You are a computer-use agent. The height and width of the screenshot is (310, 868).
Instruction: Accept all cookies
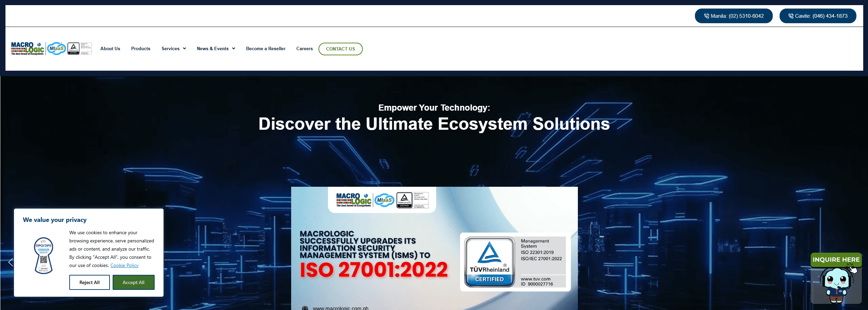(133, 282)
